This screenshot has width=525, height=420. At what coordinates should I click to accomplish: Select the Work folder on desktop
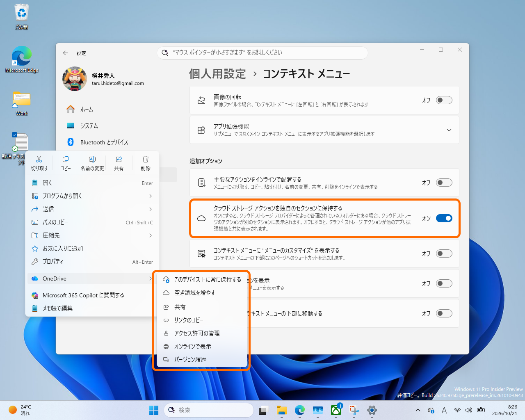[x=22, y=103]
